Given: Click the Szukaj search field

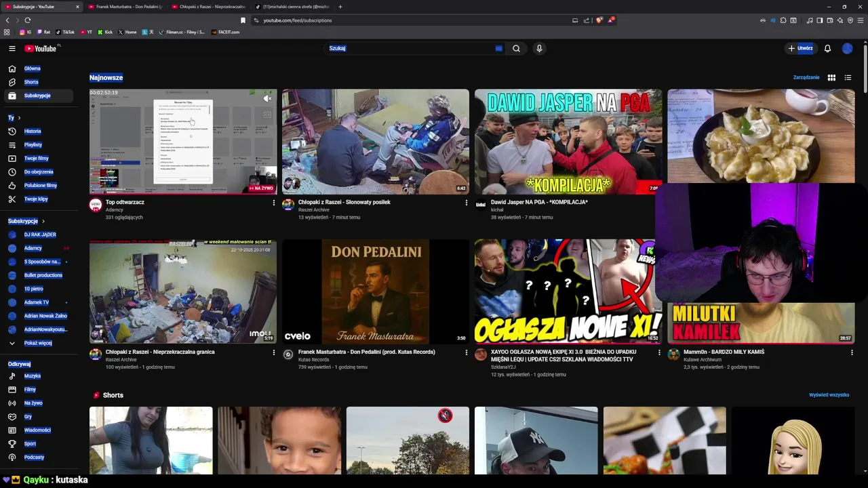Looking at the screenshot, I should pos(414,48).
